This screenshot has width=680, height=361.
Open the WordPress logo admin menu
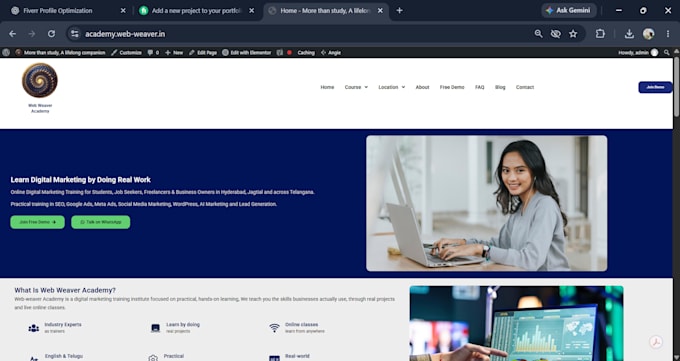pyautogui.click(x=6, y=53)
